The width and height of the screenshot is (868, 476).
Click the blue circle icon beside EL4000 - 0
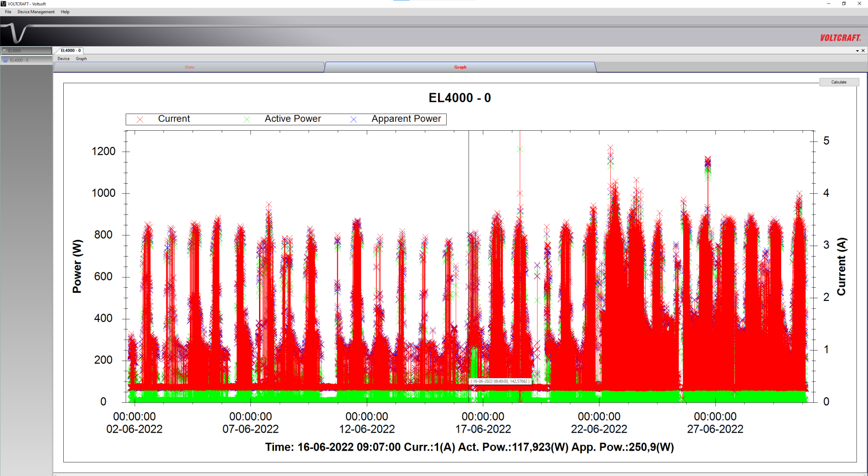[x=5, y=60]
